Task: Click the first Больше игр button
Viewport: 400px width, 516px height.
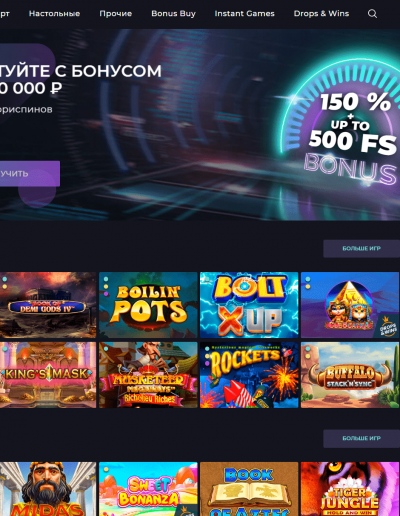Action: [361, 248]
